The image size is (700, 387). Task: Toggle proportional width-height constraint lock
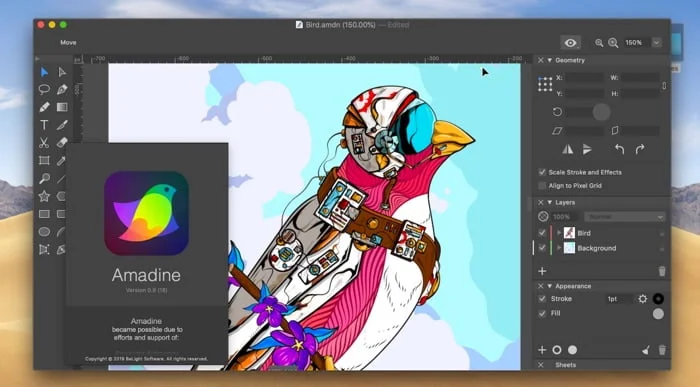(664, 86)
